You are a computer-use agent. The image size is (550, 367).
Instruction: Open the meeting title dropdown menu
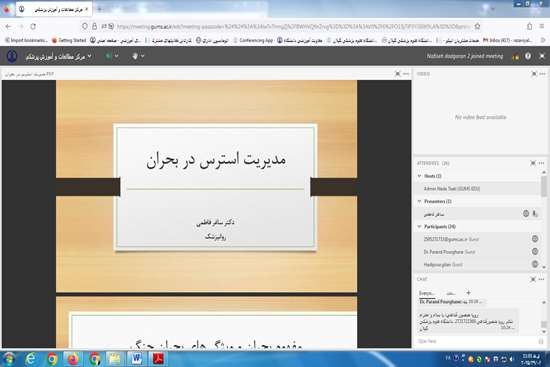click(x=59, y=56)
